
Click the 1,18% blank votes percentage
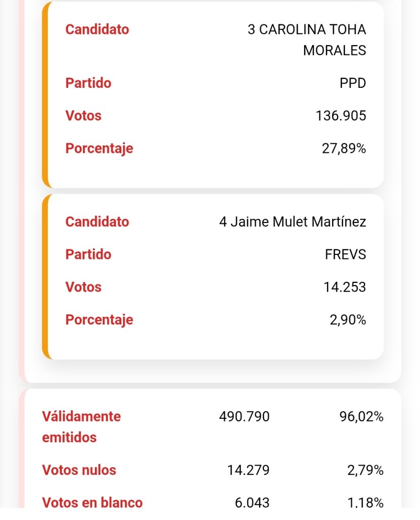click(365, 502)
